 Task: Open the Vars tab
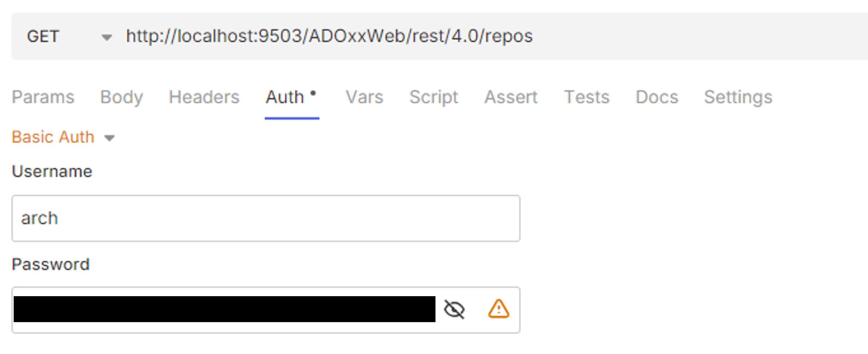[x=364, y=97]
